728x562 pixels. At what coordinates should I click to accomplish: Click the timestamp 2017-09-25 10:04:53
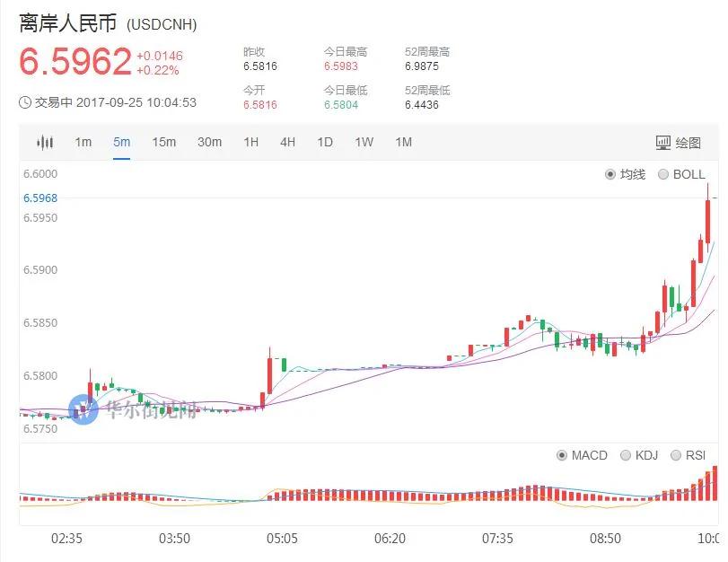tap(136, 102)
